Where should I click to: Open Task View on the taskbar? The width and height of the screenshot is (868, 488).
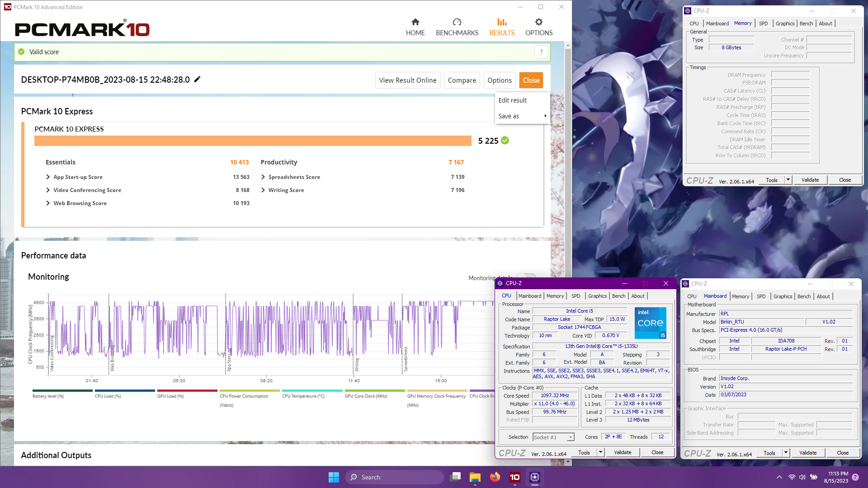455,477
